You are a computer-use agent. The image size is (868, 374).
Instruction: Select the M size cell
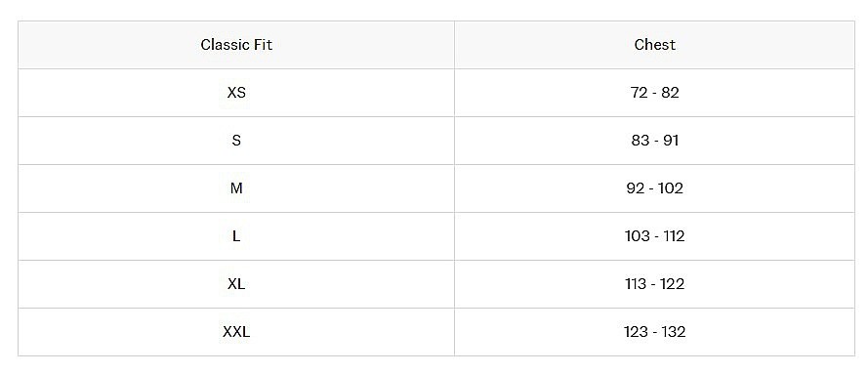tap(236, 188)
